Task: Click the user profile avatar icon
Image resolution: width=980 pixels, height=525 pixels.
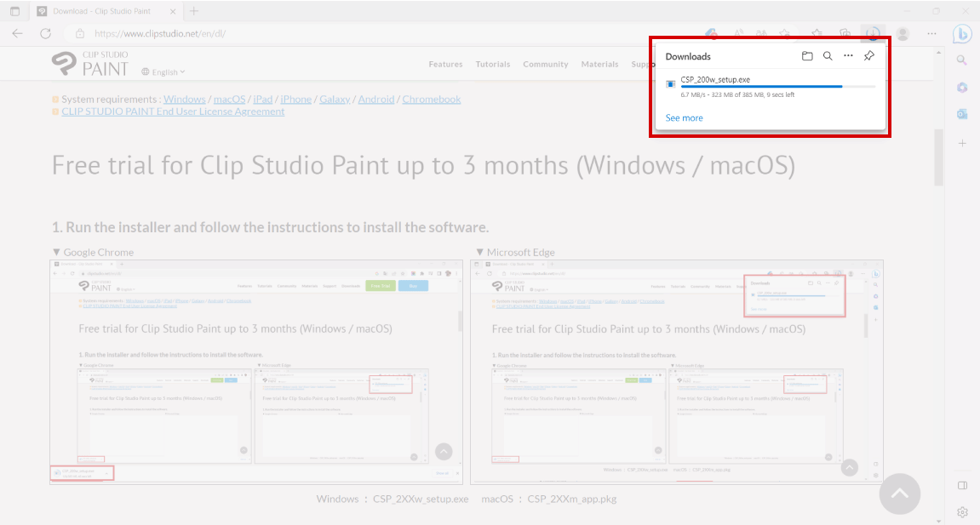Action: (903, 34)
